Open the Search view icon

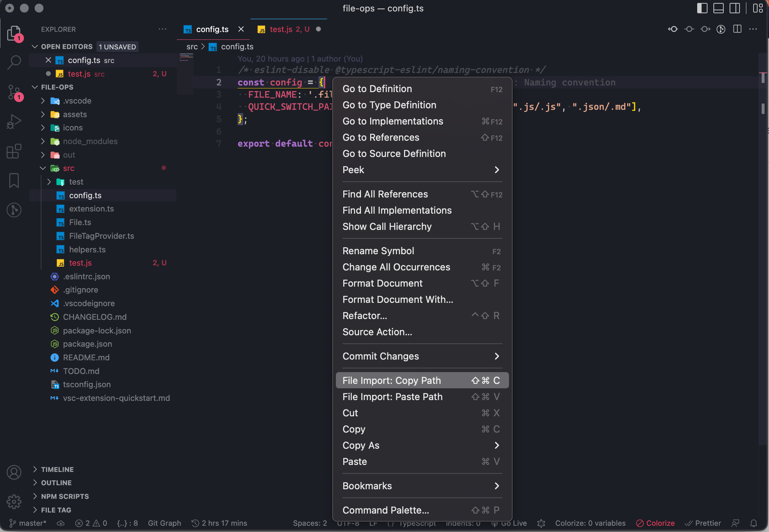(x=14, y=62)
